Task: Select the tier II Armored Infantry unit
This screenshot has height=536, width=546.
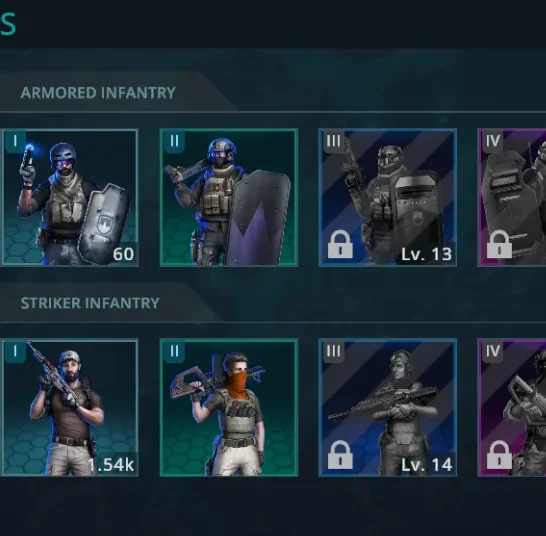Action: coord(229,198)
